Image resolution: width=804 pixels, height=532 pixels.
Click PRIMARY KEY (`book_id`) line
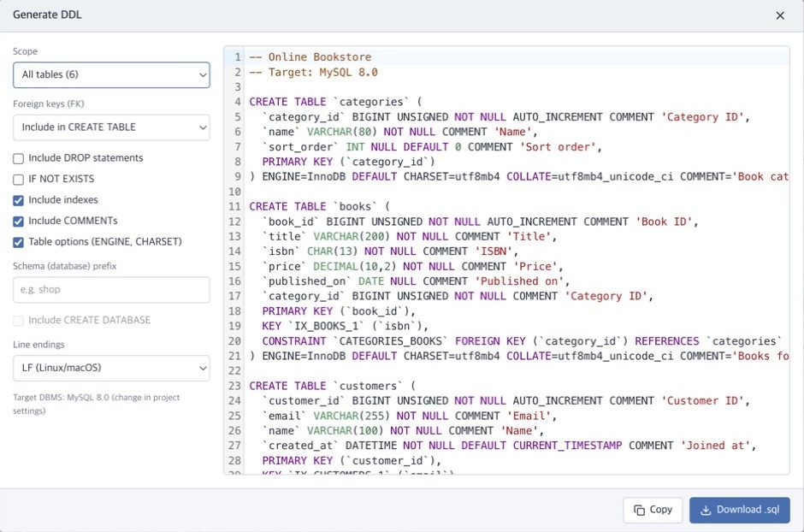click(339, 311)
